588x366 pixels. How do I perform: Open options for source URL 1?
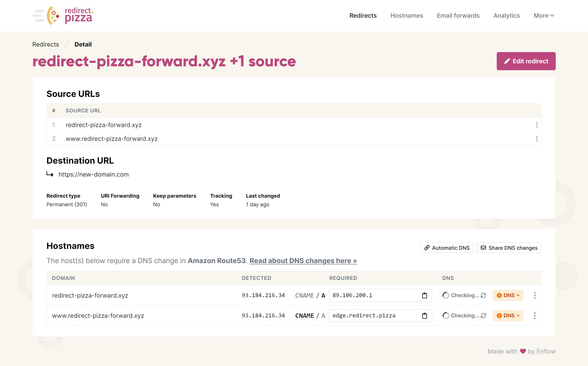[537, 125]
